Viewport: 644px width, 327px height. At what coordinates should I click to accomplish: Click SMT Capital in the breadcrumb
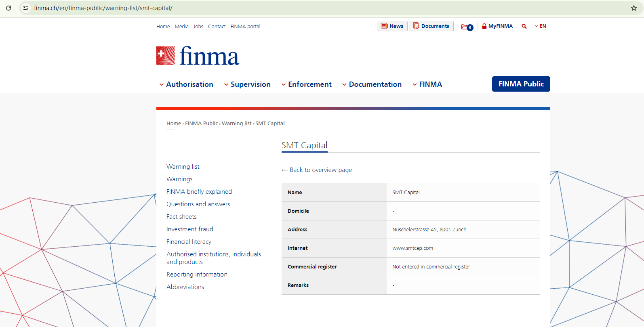[270, 124]
